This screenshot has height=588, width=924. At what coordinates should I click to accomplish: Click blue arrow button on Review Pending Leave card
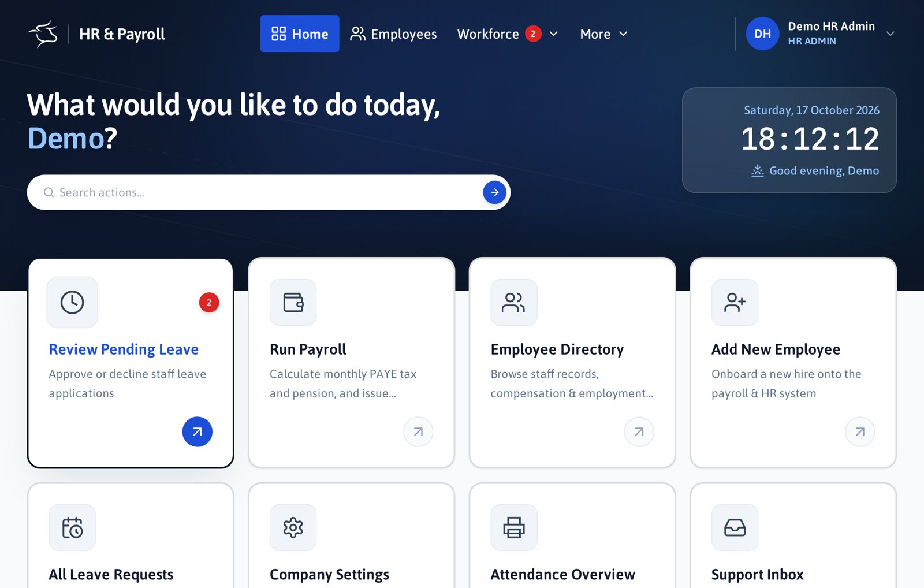[x=198, y=431]
